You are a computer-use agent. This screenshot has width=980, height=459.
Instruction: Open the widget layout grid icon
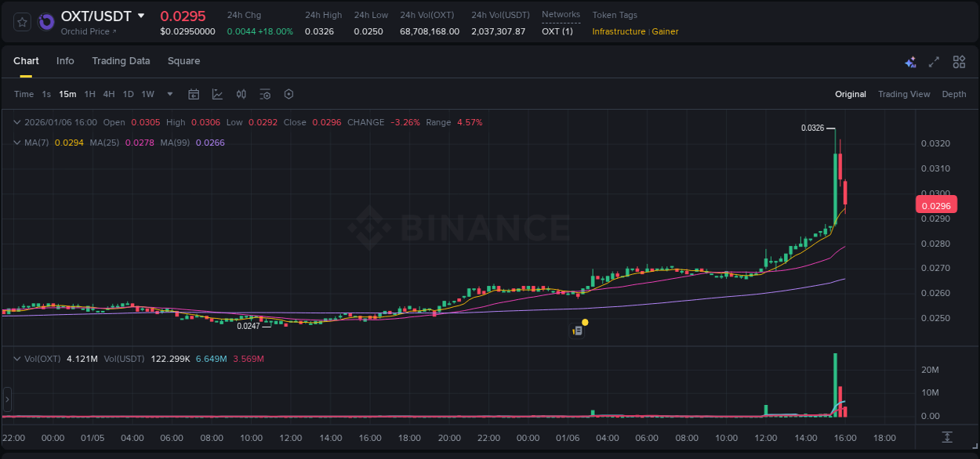tap(959, 61)
